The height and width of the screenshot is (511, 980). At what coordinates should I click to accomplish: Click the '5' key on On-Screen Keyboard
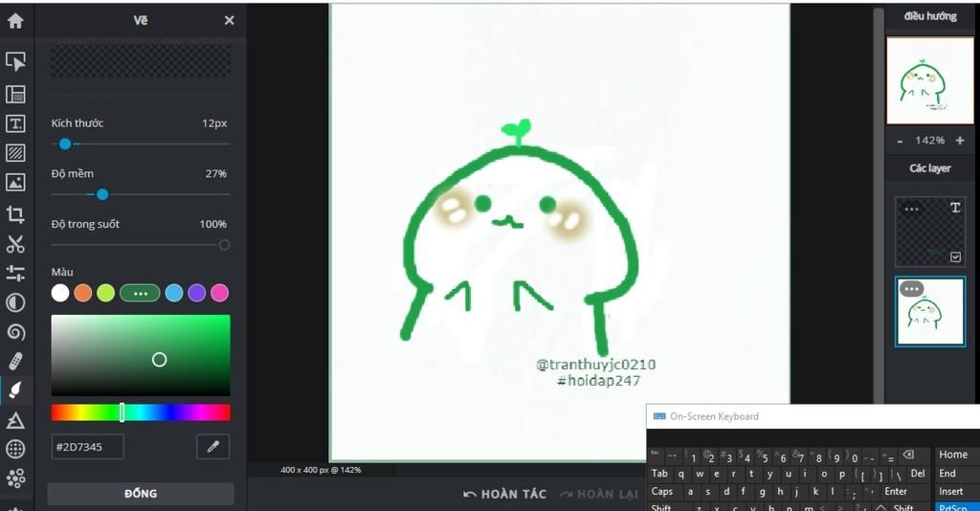[765, 457]
